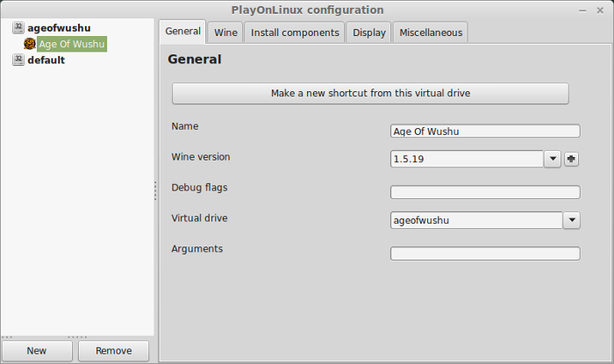Image resolution: width=614 pixels, height=364 pixels.
Task: Minimize the PlayOnLinux configuration window
Action: pyautogui.click(x=582, y=11)
